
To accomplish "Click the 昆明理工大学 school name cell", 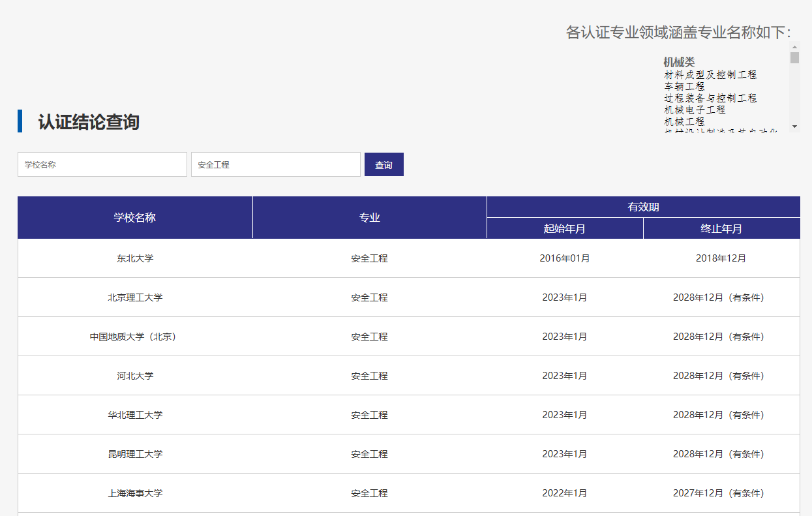I will coord(135,454).
